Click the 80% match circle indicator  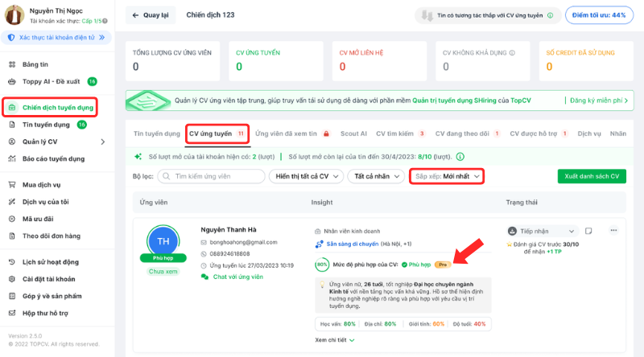322,265
